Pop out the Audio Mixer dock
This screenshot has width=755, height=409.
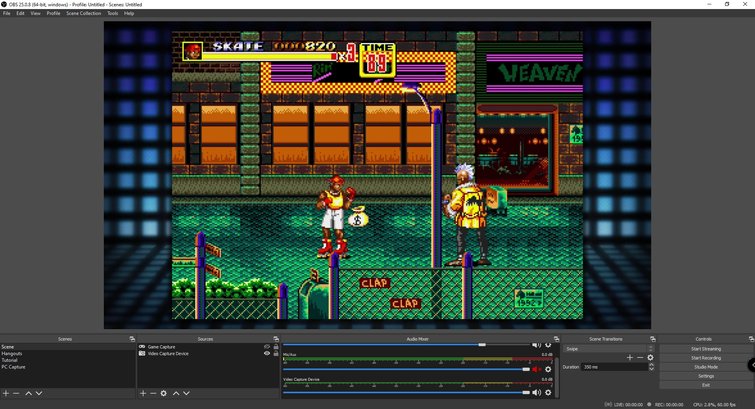pos(556,339)
